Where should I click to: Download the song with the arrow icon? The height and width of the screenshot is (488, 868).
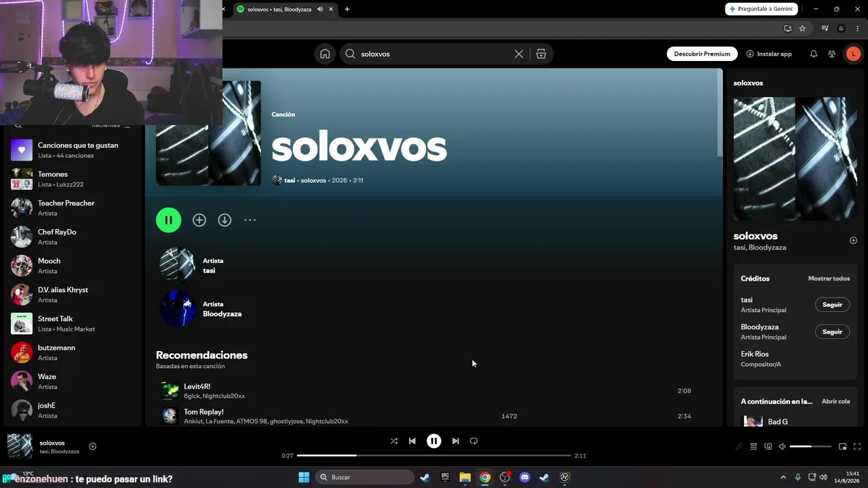point(224,220)
